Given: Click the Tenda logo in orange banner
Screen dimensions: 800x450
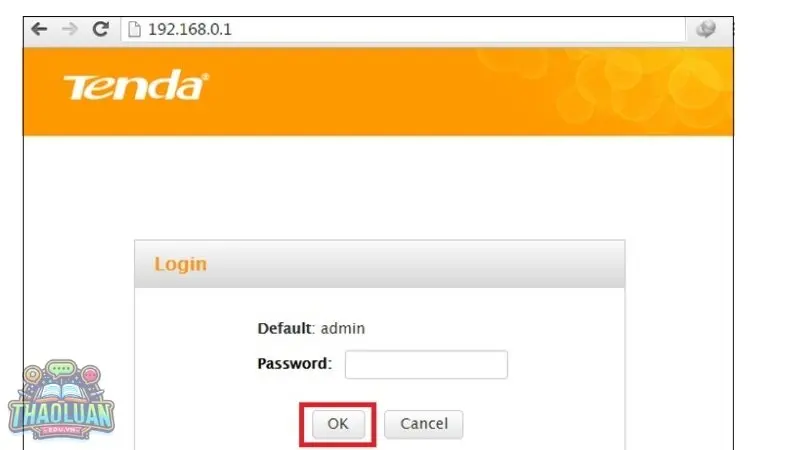Looking at the screenshot, I should pyautogui.click(x=136, y=85).
